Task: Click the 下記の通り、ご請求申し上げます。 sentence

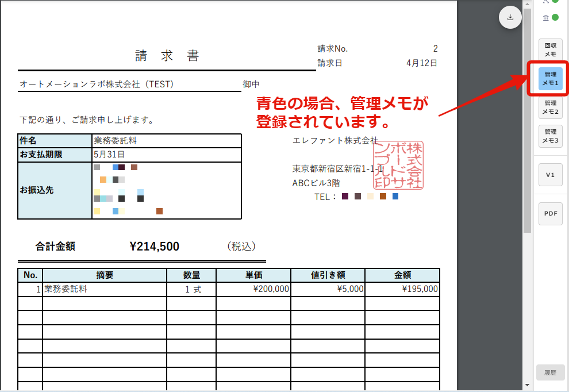Action: (x=87, y=120)
